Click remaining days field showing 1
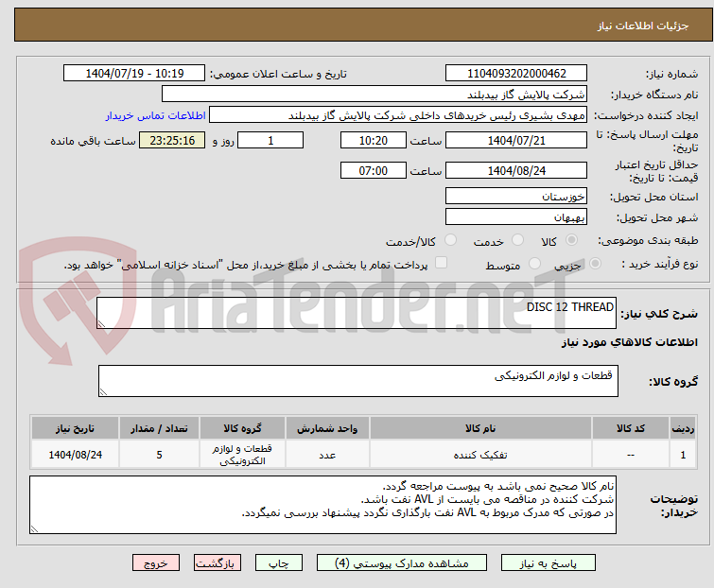 (x=270, y=141)
